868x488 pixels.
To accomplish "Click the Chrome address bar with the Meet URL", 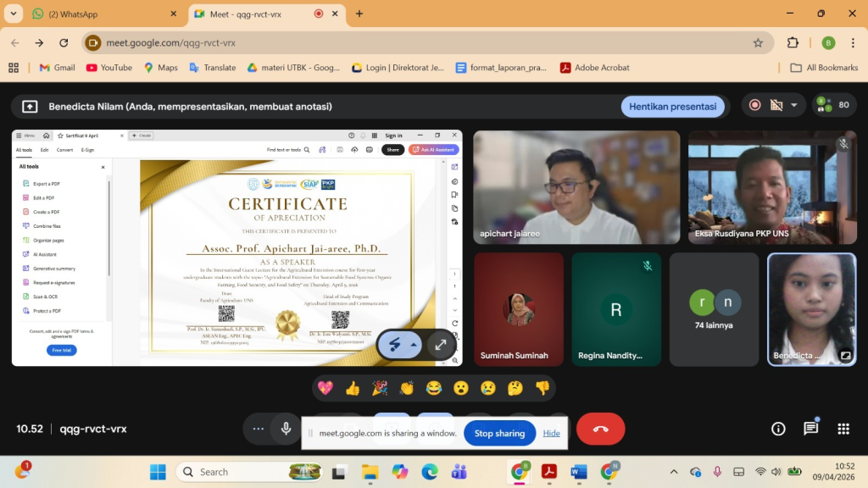I will point(424,42).
